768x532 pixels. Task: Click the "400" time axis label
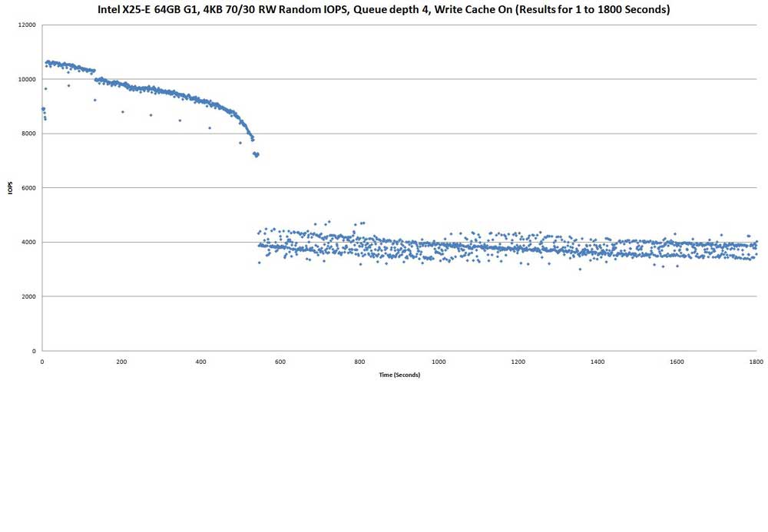pos(200,362)
